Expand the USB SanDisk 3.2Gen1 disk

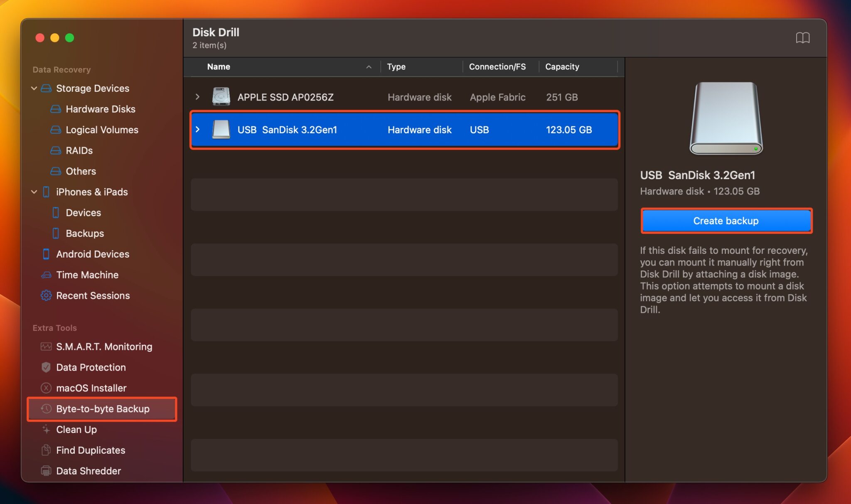(x=197, y=130)
